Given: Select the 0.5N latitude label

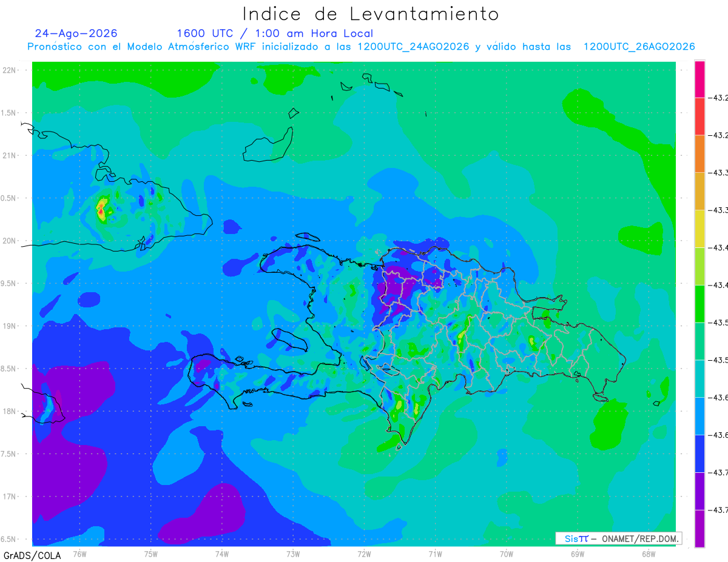Looking at the screenshot, I should point(9,198).
